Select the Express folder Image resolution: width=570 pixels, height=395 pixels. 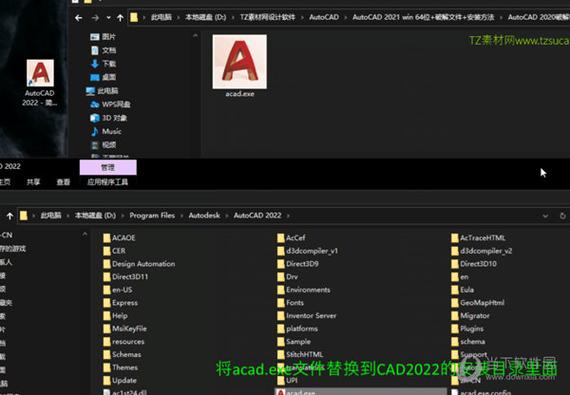(121, 303)
